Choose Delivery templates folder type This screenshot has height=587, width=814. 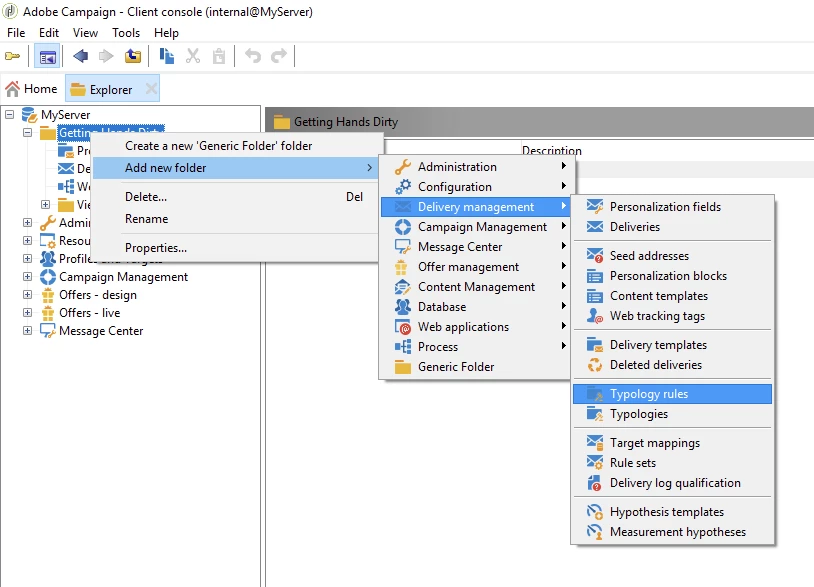(672, 345)
